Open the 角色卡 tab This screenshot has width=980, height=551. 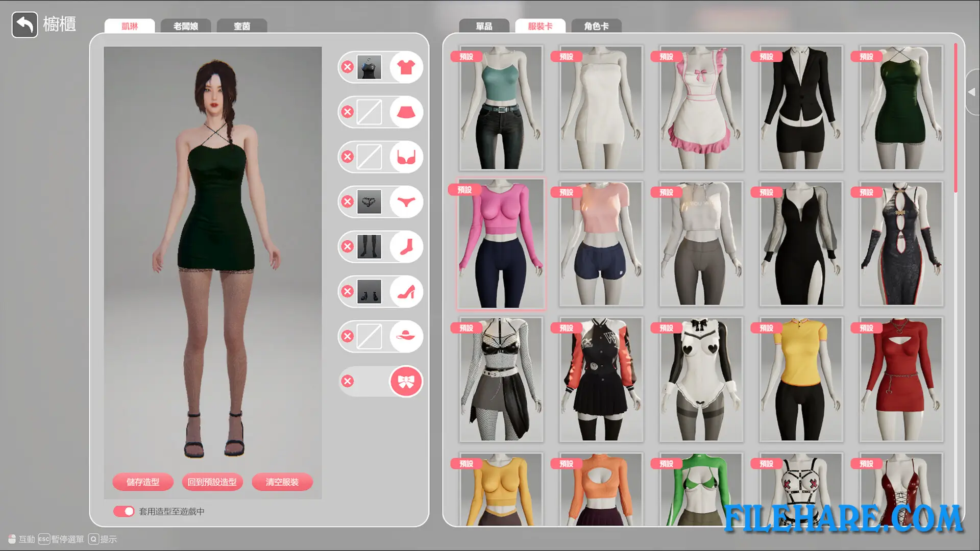[x=596, y=26]
